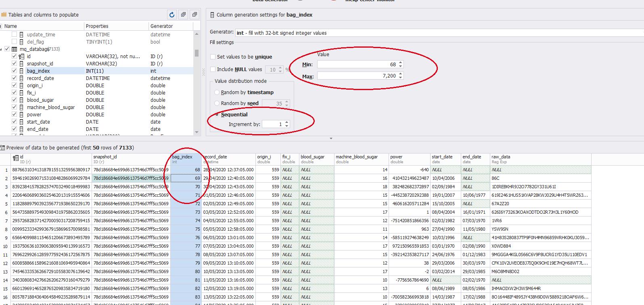Select Sequential distribution mode
This screenshot has height=305, width=644.
tap(217, 115)
